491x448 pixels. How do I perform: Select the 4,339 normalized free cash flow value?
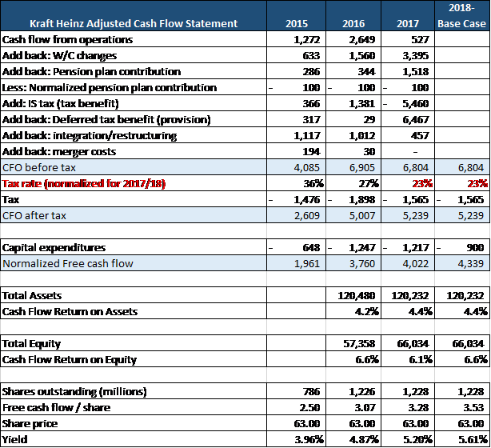(470, 263)
